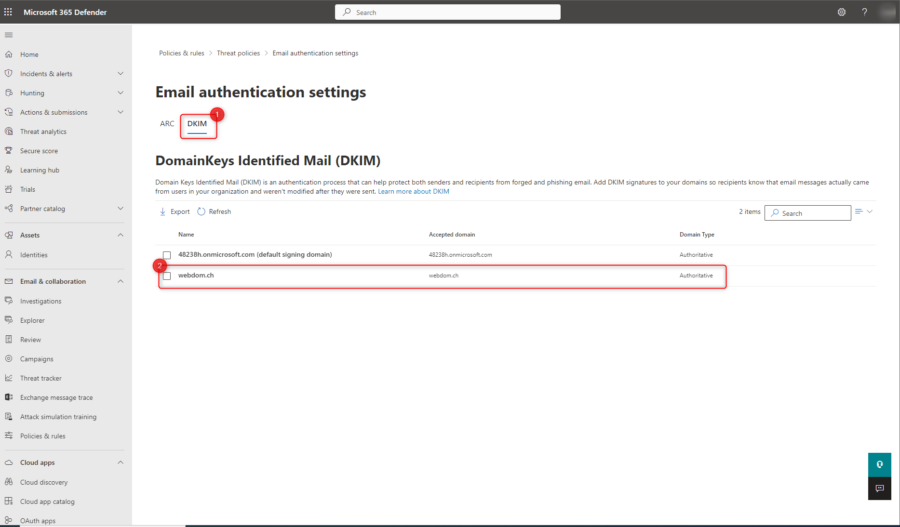
Task: Click the Learning hub icon
Action: (9, 170)
